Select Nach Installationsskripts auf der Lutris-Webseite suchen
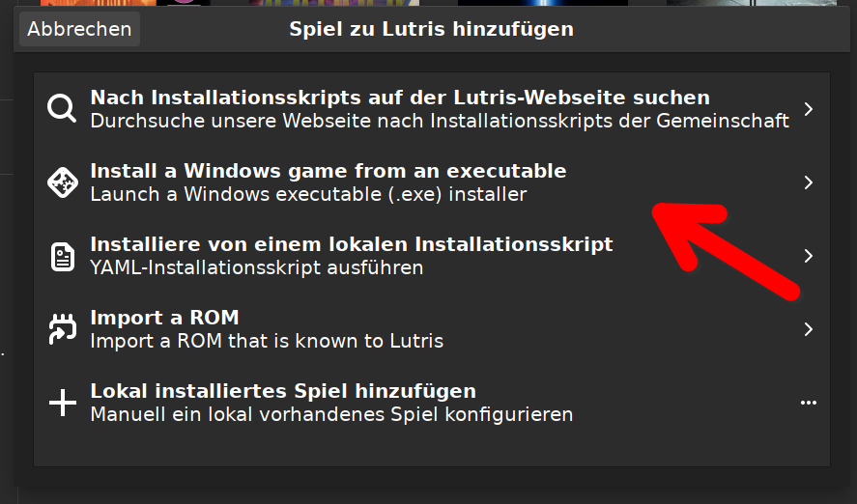Screen dimensions: 857x504 (x=400, y=98)
